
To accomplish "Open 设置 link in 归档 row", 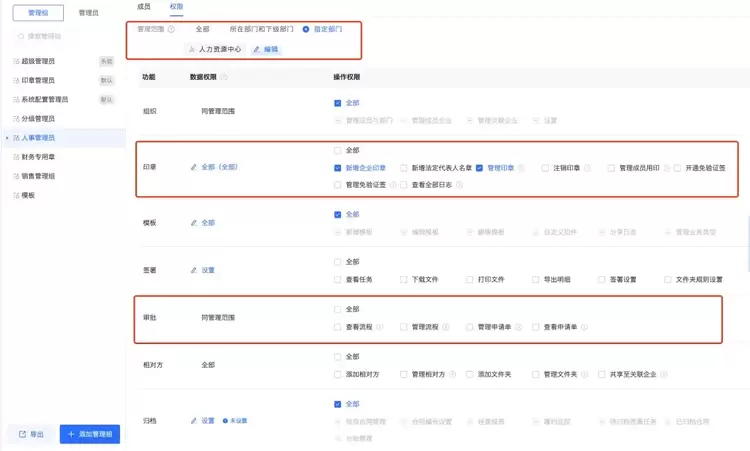I will pyautogui.click(x=208, y=421).
